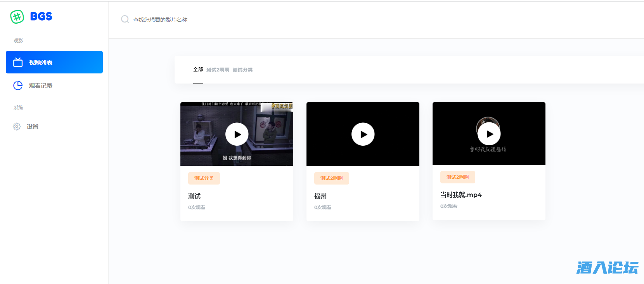Focus the movie name search field

[233, 20]
